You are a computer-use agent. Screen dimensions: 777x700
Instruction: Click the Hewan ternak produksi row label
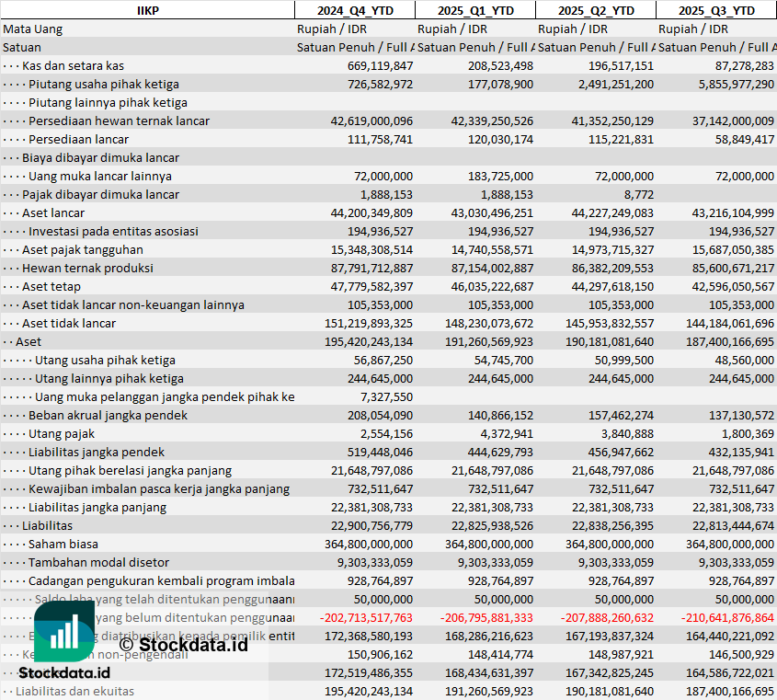coord(87,268)
